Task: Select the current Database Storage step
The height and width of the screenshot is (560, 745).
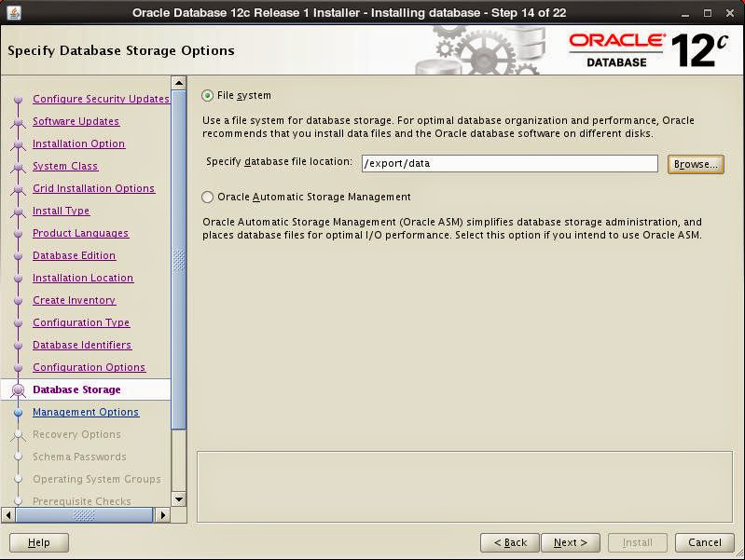Action: pyautogui.click(x=76, y=389)
